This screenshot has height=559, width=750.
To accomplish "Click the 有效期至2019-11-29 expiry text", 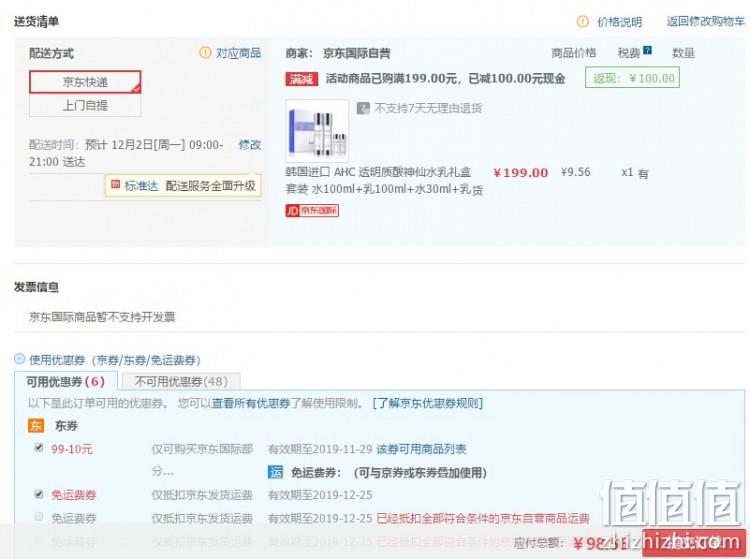I will tap(320, 449).
